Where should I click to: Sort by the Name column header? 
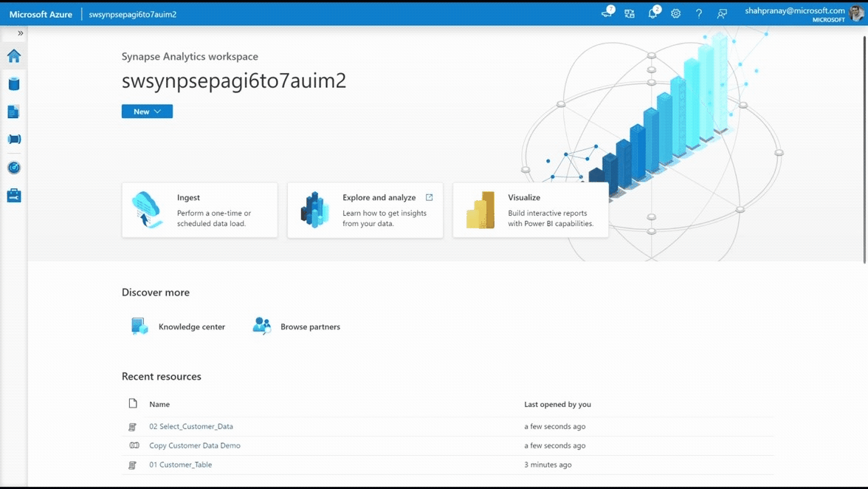(x=159, y=404)
